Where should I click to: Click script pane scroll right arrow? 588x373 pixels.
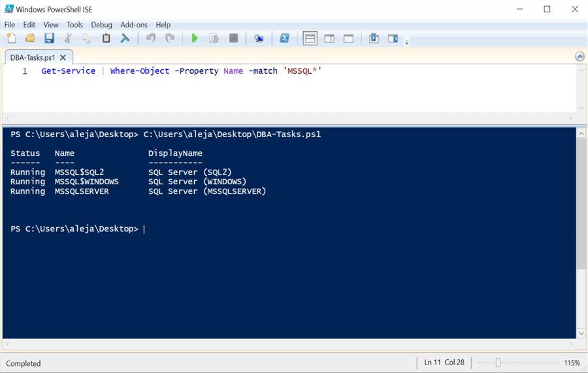(x=571, y=118)
